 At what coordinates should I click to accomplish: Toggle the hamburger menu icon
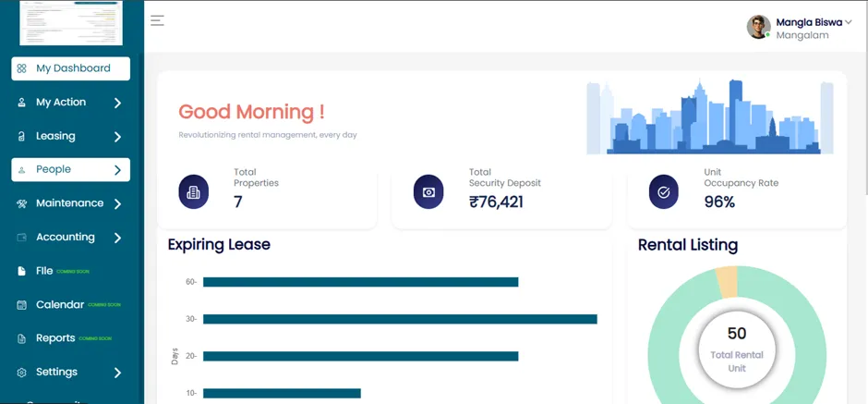157,20
